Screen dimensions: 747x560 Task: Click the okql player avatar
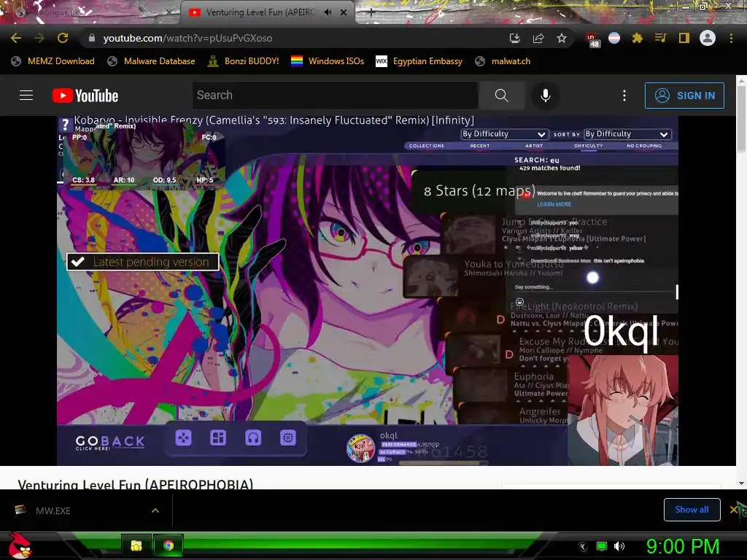click(360, 448)
